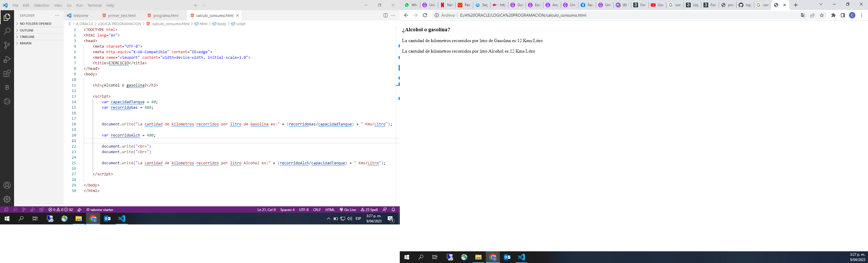Image resolution: width=868 pixels, height=263 pixels.
Task: Click the run/debug status bar icon
Action: (80, 210)
